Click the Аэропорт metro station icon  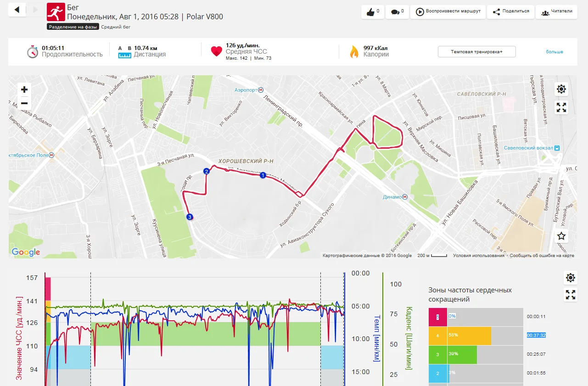point(260,90)
